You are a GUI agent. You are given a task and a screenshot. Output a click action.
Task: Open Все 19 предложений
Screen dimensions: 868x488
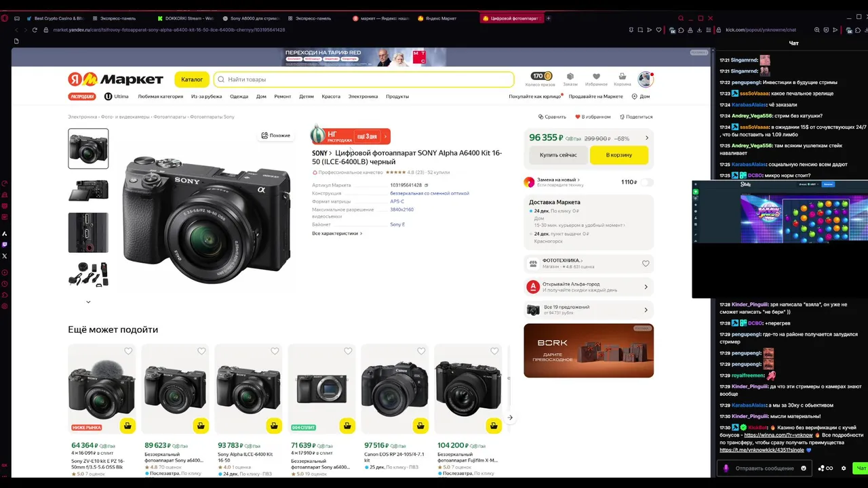[x=589, y=310]
